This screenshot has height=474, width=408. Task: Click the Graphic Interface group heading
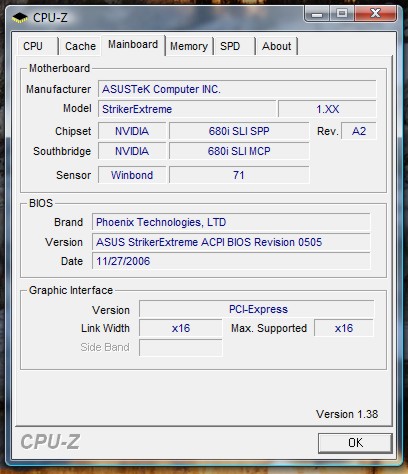(x=71, y=290)
